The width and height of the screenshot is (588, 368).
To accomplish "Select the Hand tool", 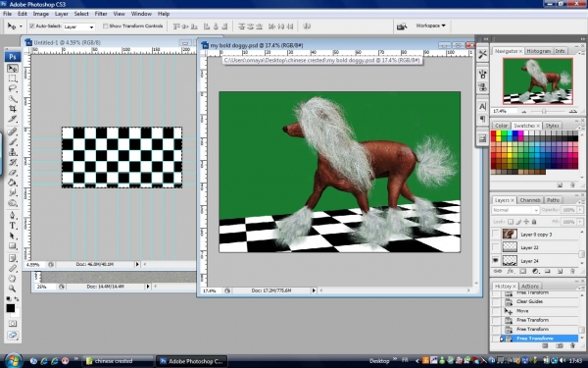I will pos(13,279).
